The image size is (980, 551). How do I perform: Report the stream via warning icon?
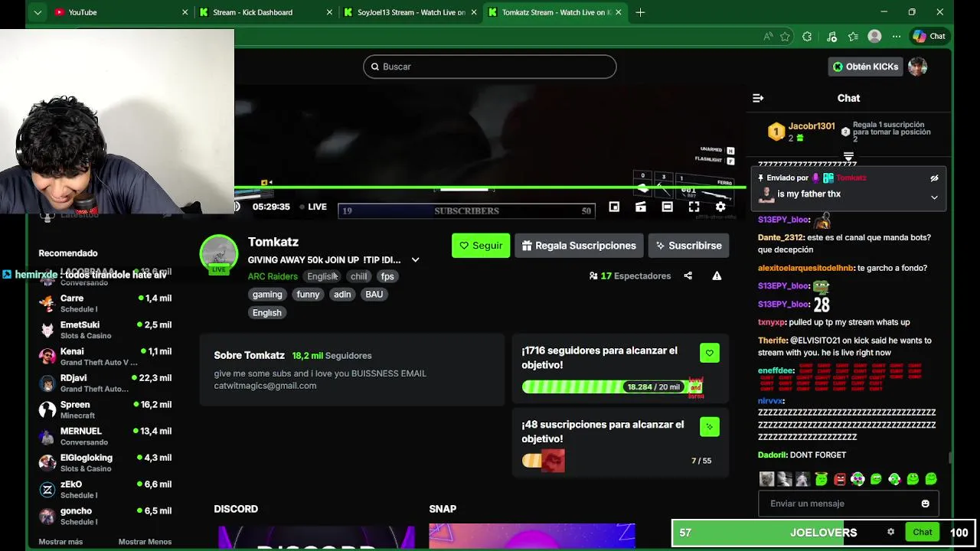pyautogui.click(x=717, y=275)
